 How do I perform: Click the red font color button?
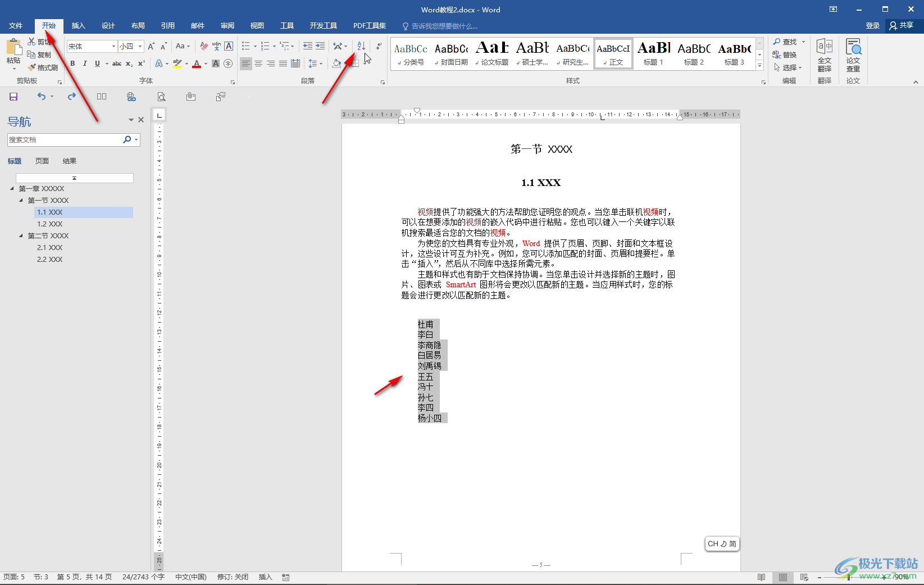197,64
